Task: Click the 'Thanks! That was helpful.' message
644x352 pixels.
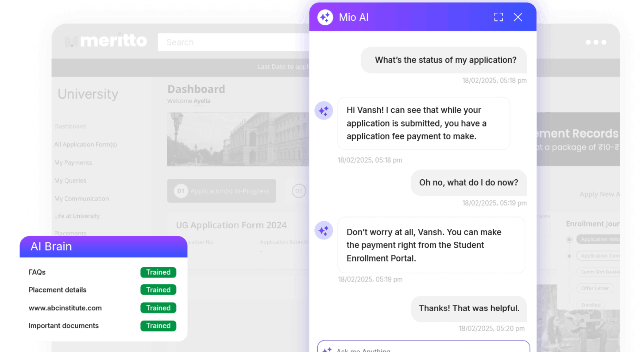Action: point(469,308)
